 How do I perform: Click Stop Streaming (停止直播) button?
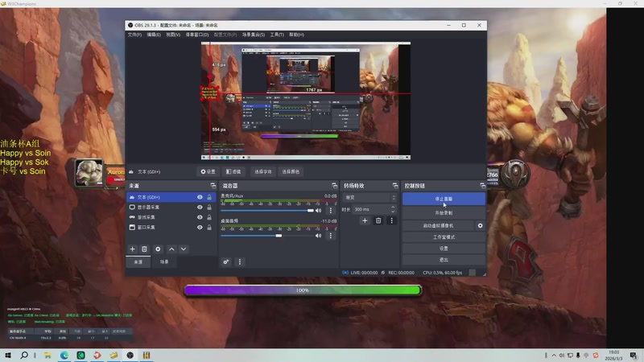[444, 199]
